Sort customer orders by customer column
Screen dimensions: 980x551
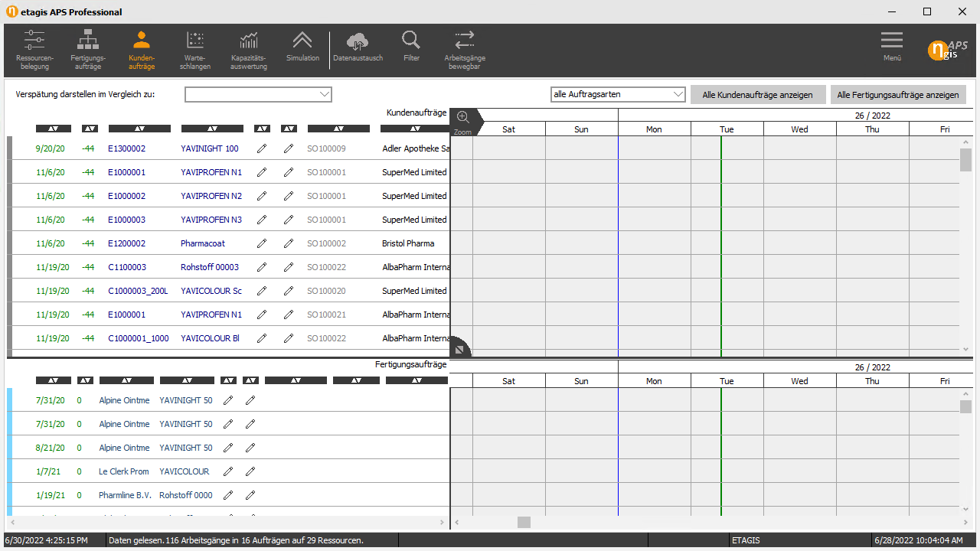tap(414, 129)
